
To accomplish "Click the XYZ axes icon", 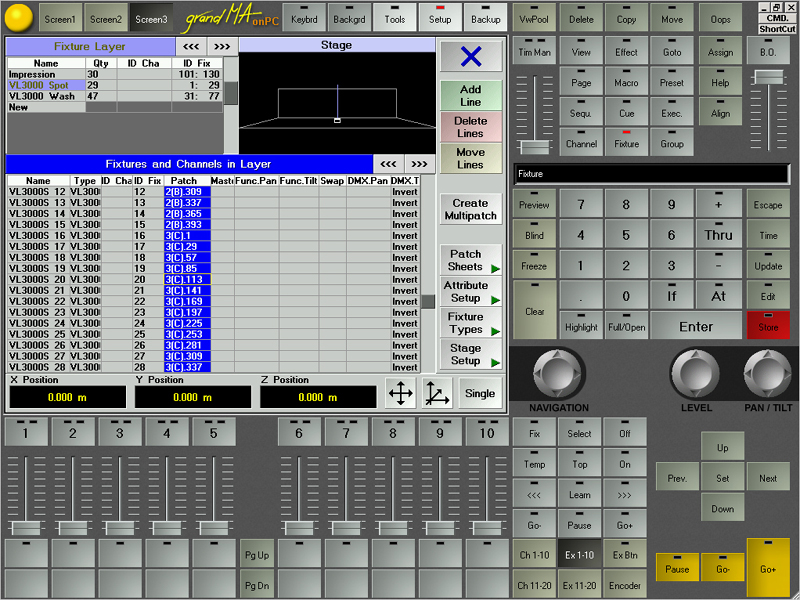I will pyautogui.click(x=438, y=394).
